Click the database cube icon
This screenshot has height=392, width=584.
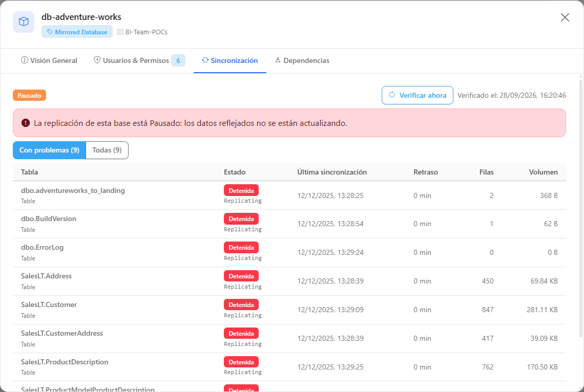coord(24,21)
